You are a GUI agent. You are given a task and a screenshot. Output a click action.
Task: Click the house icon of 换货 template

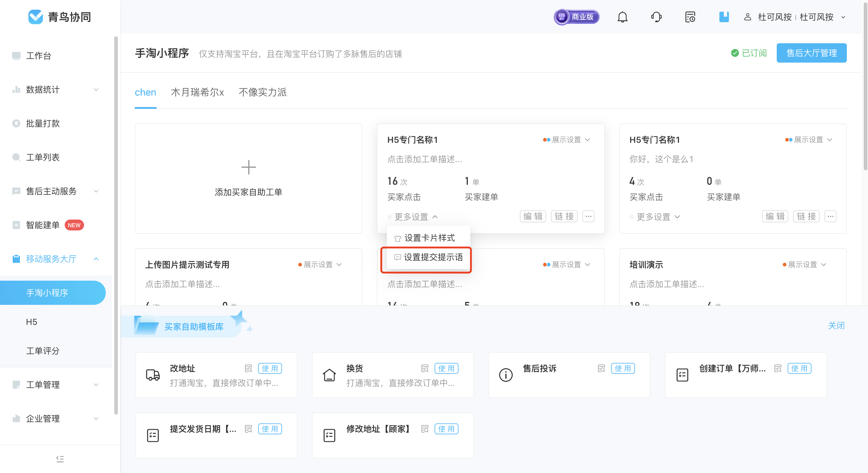pos(329,375)
